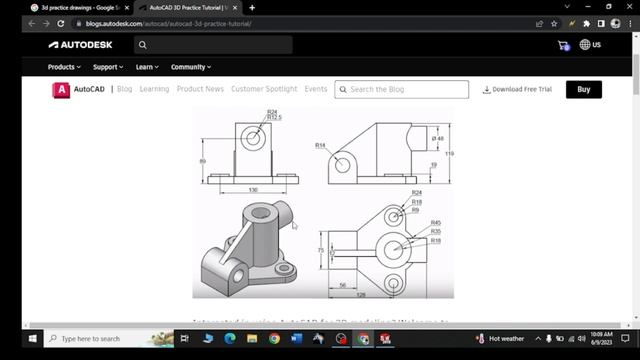The width and height of the screenshot is (640, 360).
Task: Expand the Products menu
Action: 64,67
